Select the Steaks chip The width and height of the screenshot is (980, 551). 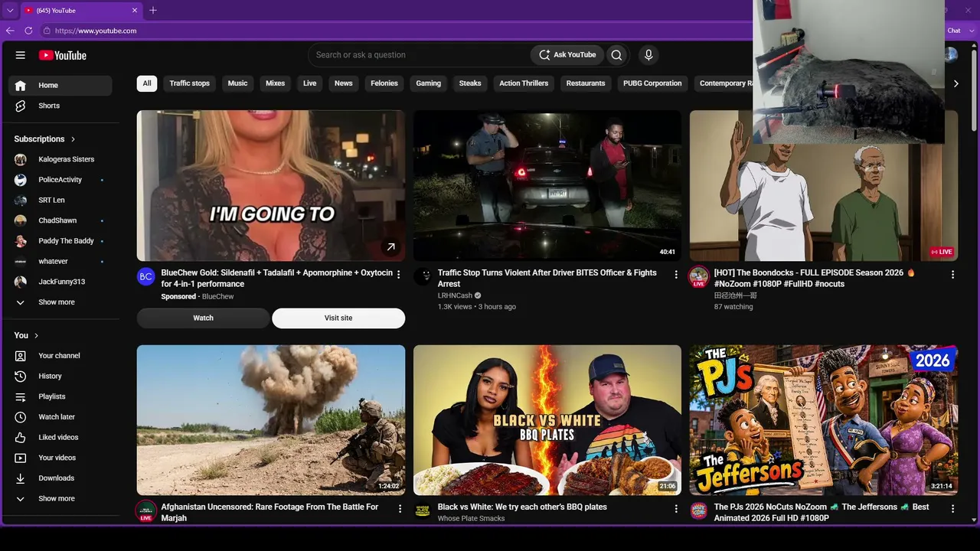pyautogui.click(x=470, y=83)
